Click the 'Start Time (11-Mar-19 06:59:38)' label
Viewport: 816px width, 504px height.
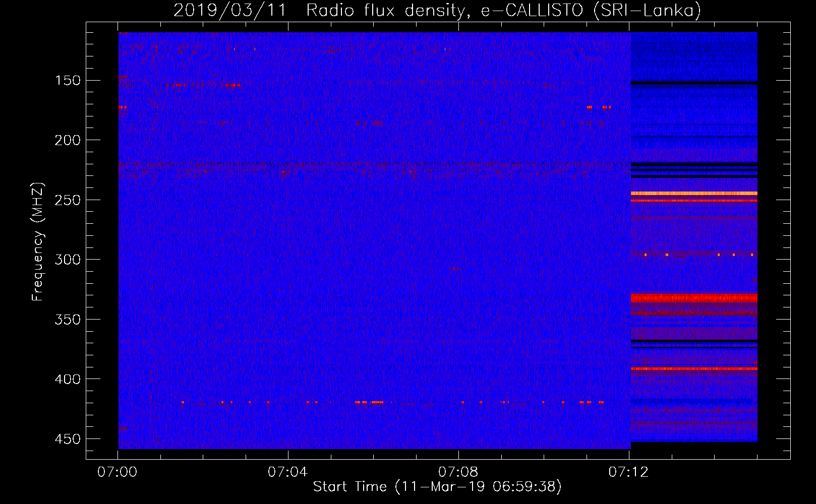pos(437,487)
